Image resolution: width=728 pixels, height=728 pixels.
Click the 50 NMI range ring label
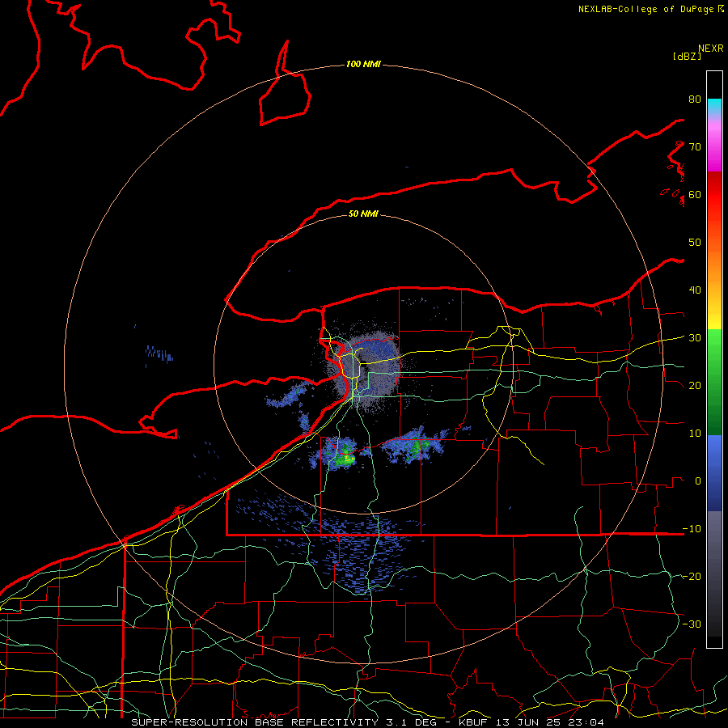point(363,214)
